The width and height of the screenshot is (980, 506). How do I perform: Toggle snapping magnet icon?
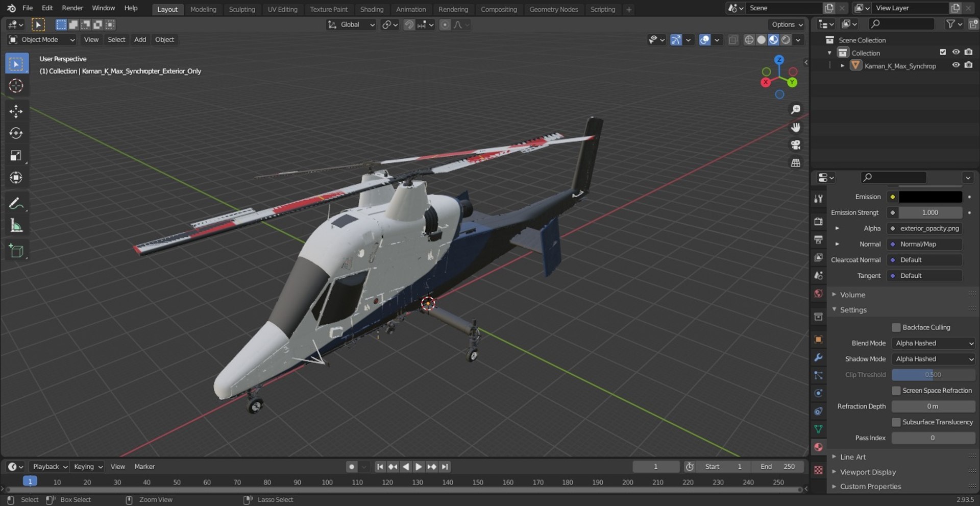tap(409, 25)
